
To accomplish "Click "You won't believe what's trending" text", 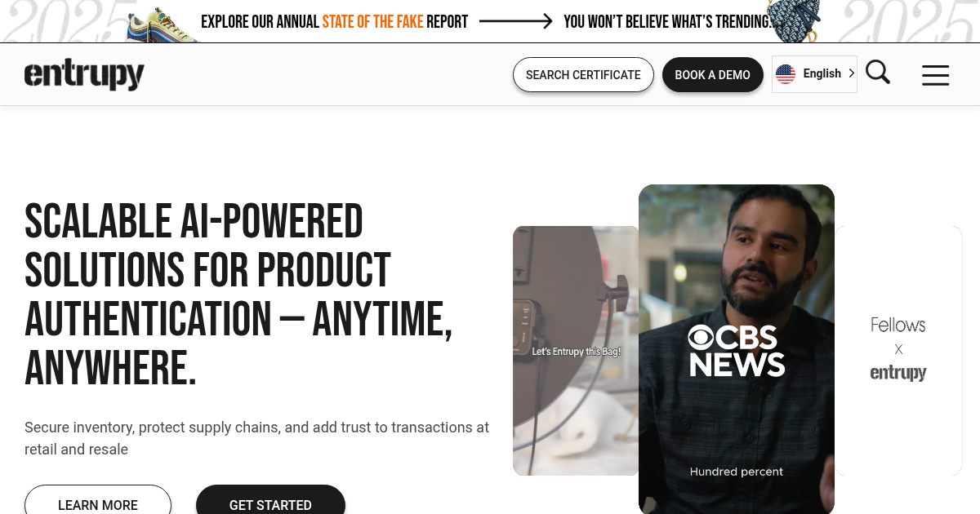I will pos(666,21).
